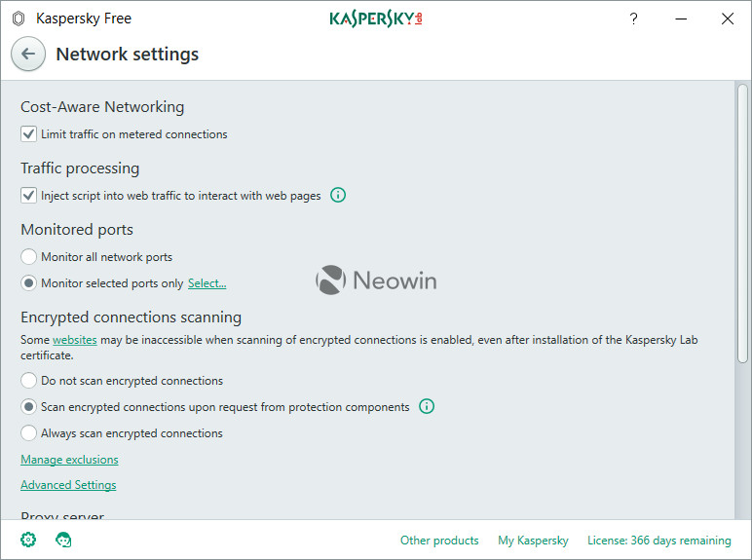Choose Do not scan encrypted connections
Viewport: 752px width, 560px height.
point(29,380)
